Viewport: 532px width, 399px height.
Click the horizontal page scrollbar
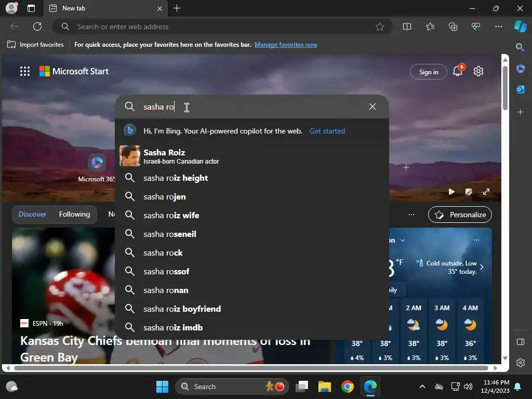pos(251,368)
